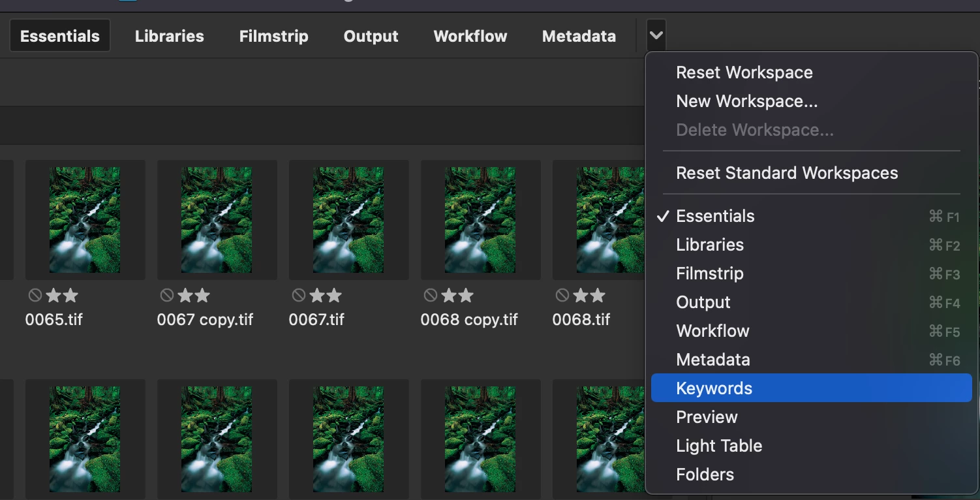This screenshot has height=500, width=980.
Task: Click the file name 0068 copy.tif
Action: pyautogui.click(x=469, y=320)
